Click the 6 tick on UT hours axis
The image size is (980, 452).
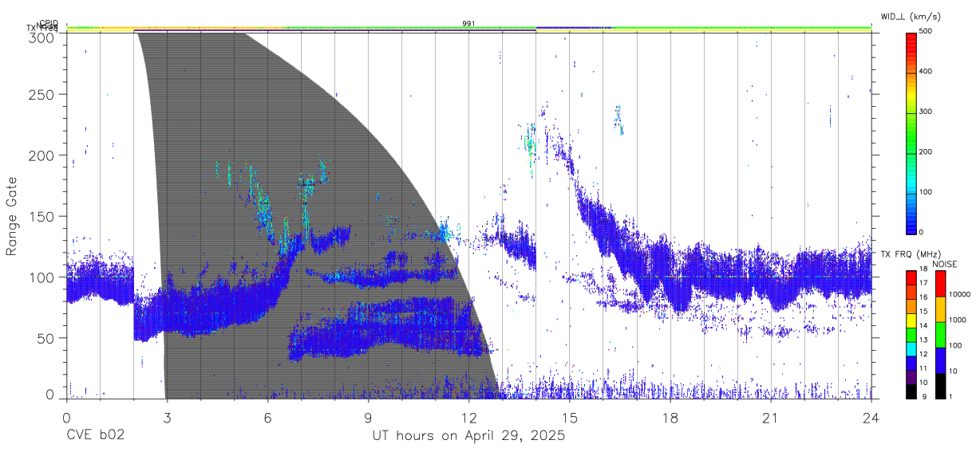(x=267, y=418)
